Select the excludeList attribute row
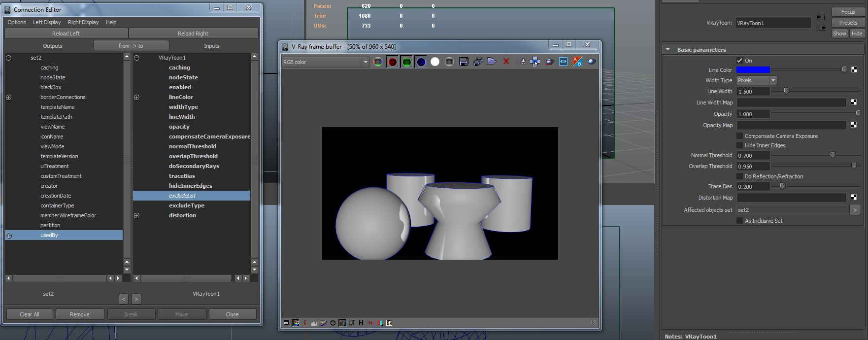Image resolution: width=868 pixels, height=340 pixels. pos(192,196)
